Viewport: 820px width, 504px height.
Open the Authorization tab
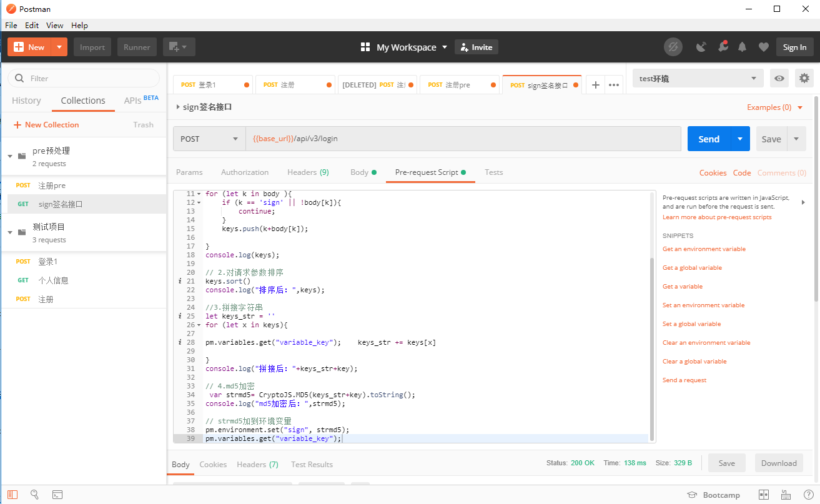(245, 172)
